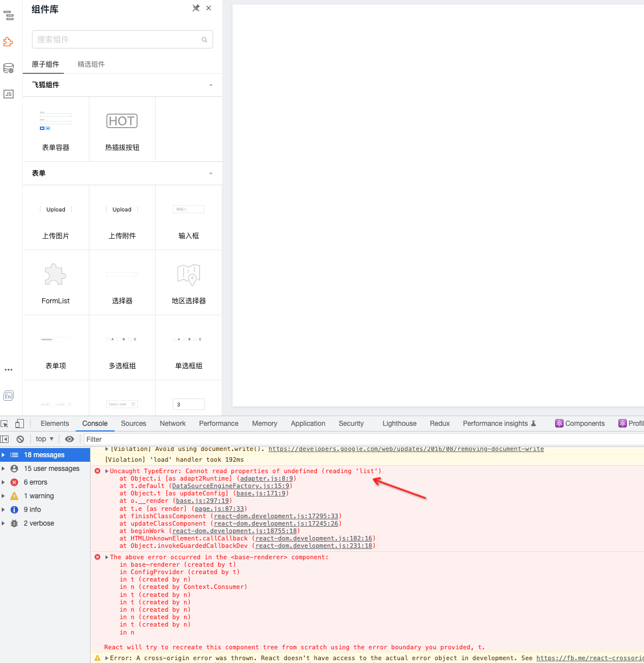Screen dimensions: 644x663
Task: Collapse the 表单 section
Action: (211, 173)
